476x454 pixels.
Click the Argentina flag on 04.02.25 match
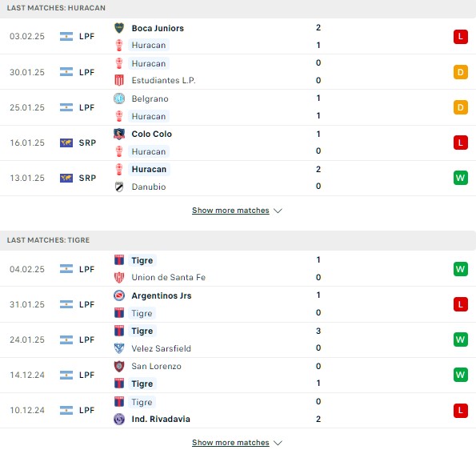click(x=66, y=269)
